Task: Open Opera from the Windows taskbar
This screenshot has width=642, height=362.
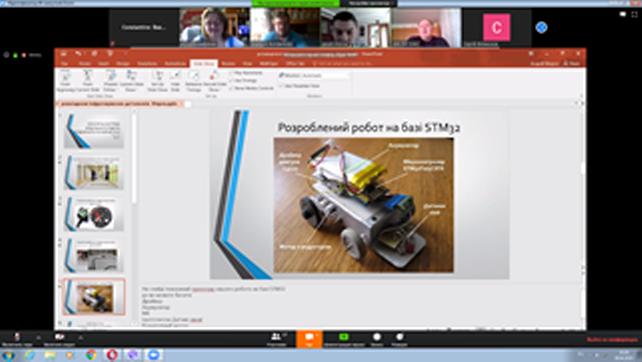Action: pyautogui.click(x=112, y=355)
